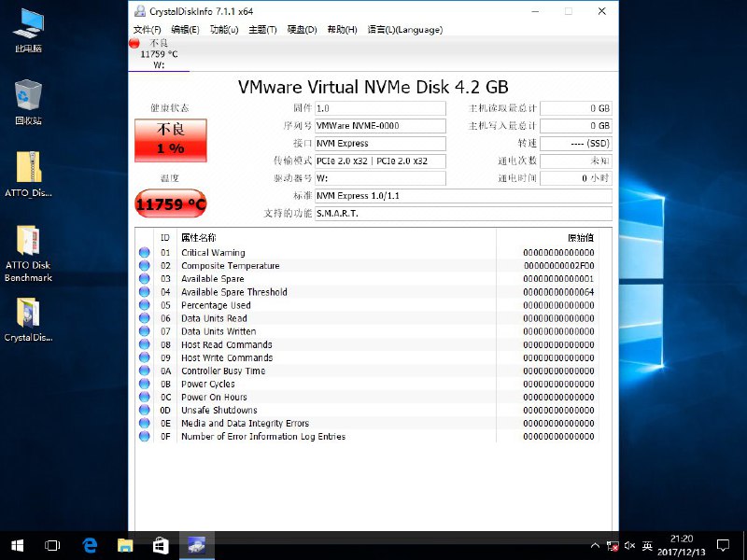The height and width of the screenshot is (560, 747).
Task: Open the Action Center notification icon
Action: click(x=723, y=545)
